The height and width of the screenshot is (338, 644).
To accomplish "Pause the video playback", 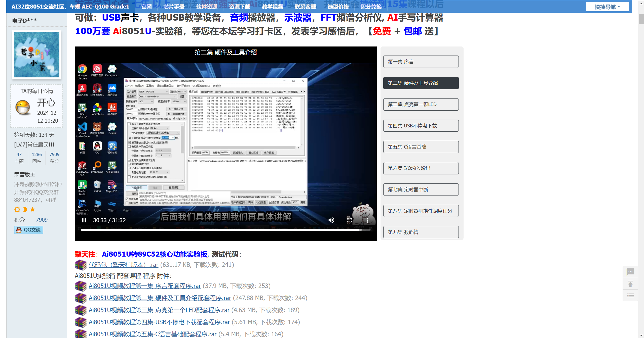I will tap(84, 220).
